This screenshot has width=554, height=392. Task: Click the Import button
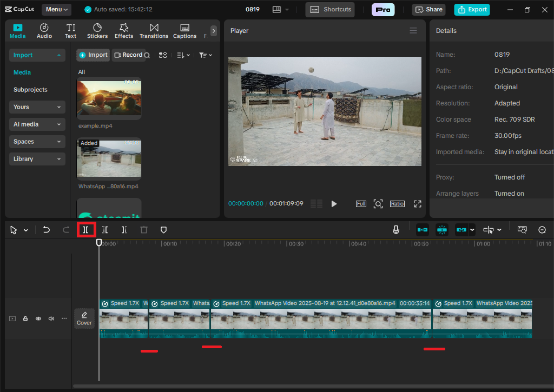tap(93, 55)
